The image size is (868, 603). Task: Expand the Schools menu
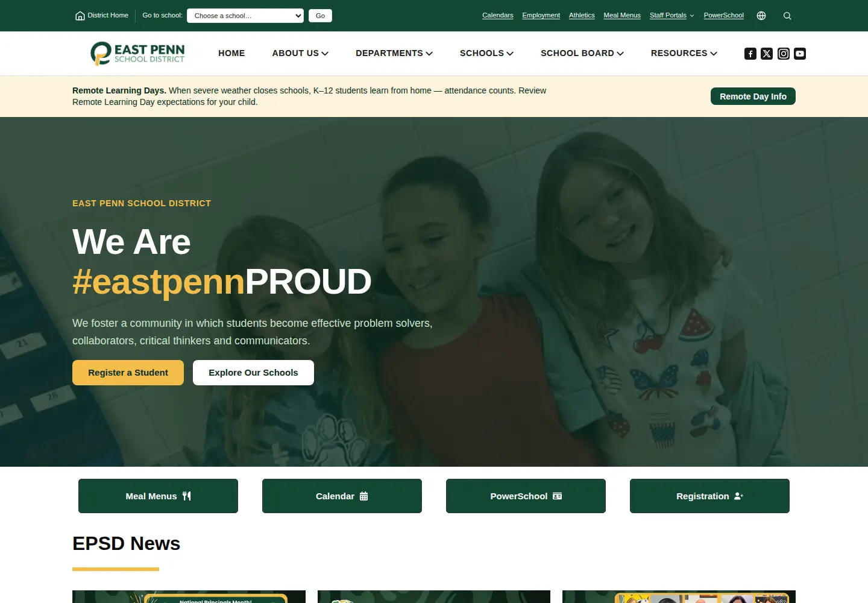486,53
